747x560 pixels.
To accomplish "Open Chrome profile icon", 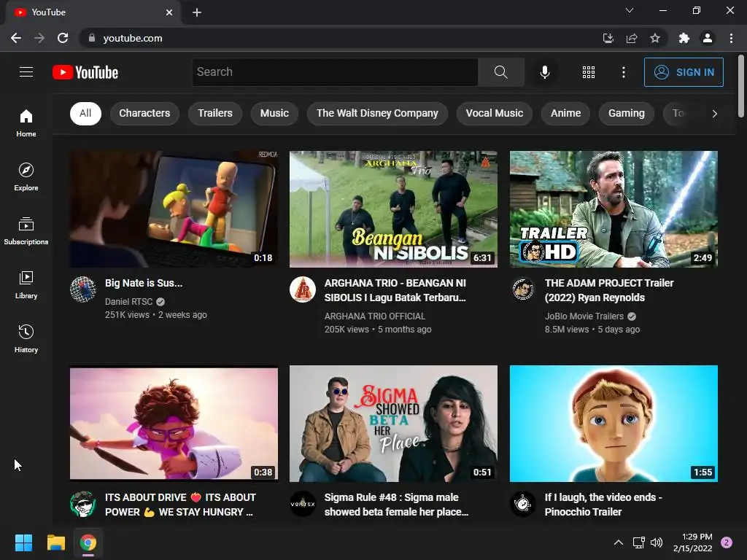I will 708,38.
